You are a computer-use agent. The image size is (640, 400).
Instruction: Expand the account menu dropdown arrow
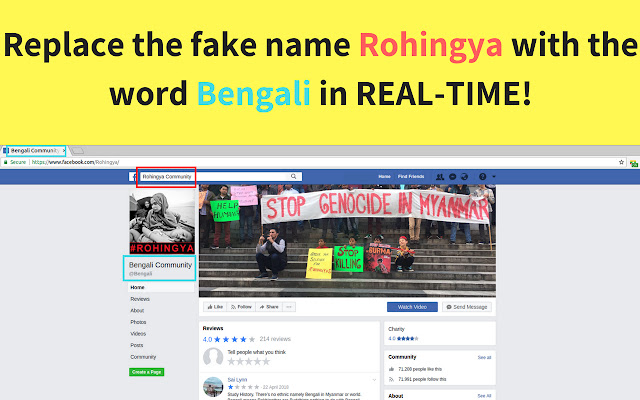point(494,177)
